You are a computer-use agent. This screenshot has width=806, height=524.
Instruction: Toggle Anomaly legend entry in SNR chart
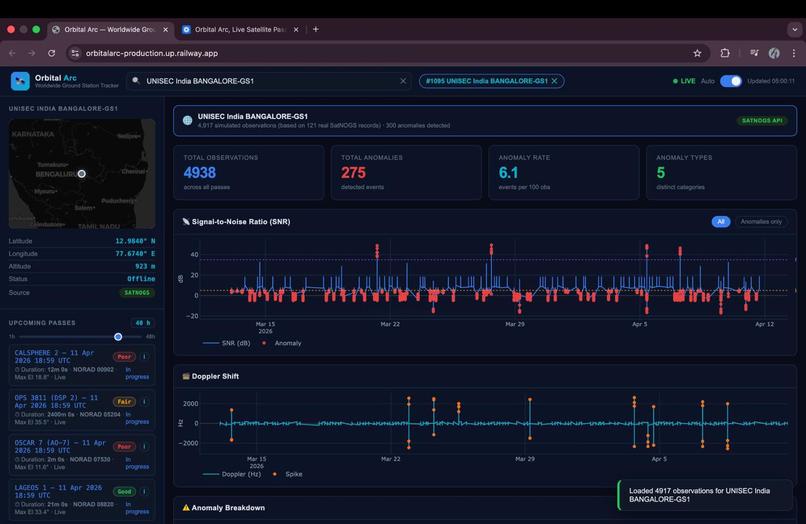(x=282, y=343)
